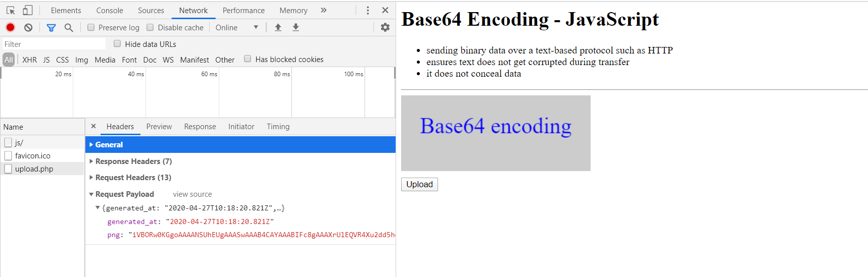Viewport: 868px width, 277px height.
Task: Collapse the generated_at payload object
Action: pos(98,208)
